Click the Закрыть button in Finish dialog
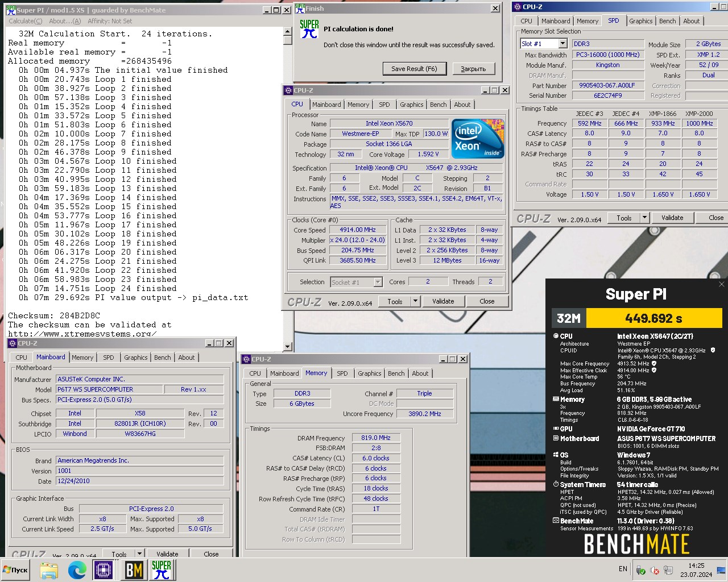 click(x=473, y=69)
